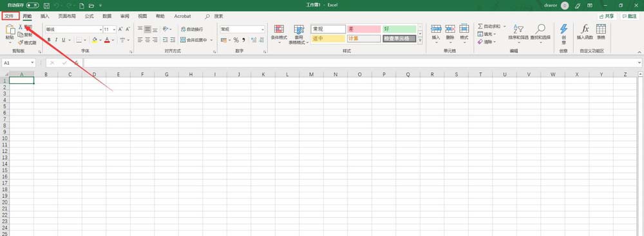Click the Comments (批注) button
Viewport: 644px width, 236px height.
[630, 16]
